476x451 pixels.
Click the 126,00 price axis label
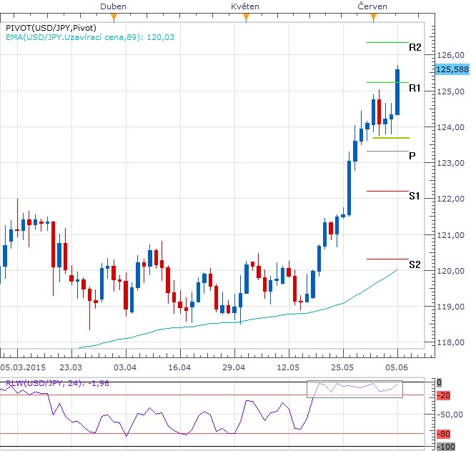point(450,55)
